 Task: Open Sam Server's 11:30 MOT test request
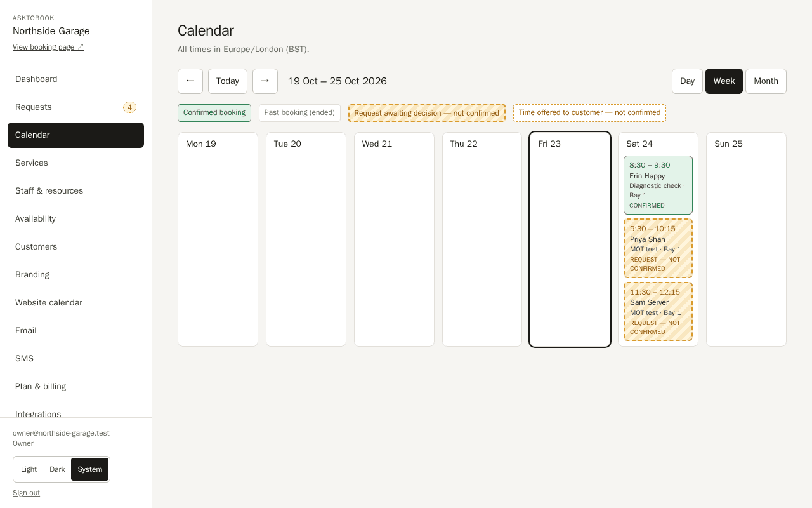pyautogui.click(x=658, y=312)
